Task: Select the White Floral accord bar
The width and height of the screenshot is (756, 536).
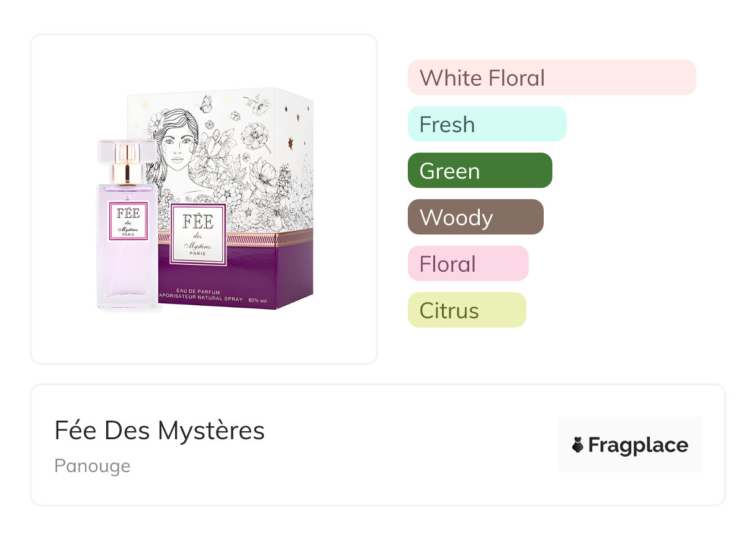Action: 552,78
